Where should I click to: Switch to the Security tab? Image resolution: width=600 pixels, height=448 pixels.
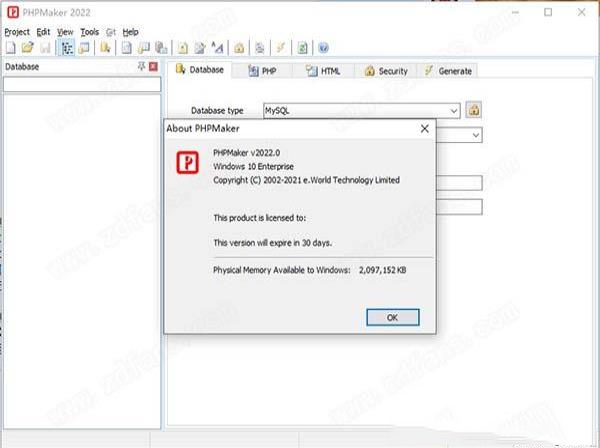(x=385, y=71)
